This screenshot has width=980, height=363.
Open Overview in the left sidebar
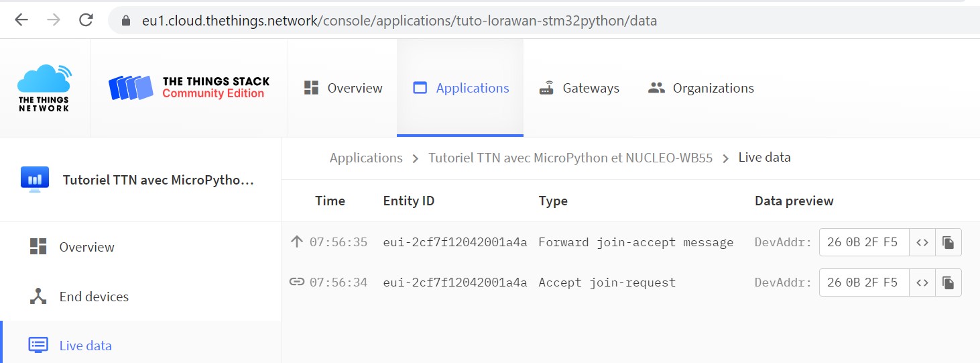(140, 247)
